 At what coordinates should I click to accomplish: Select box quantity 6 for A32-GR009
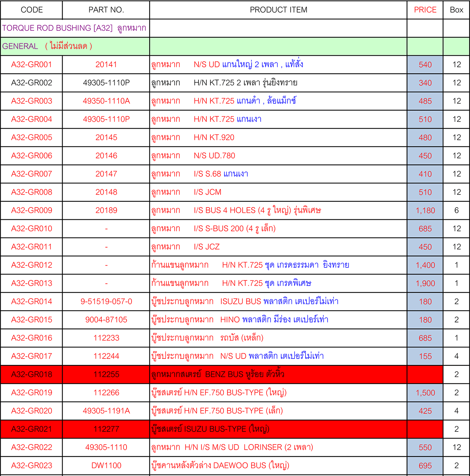click(456, 210)
